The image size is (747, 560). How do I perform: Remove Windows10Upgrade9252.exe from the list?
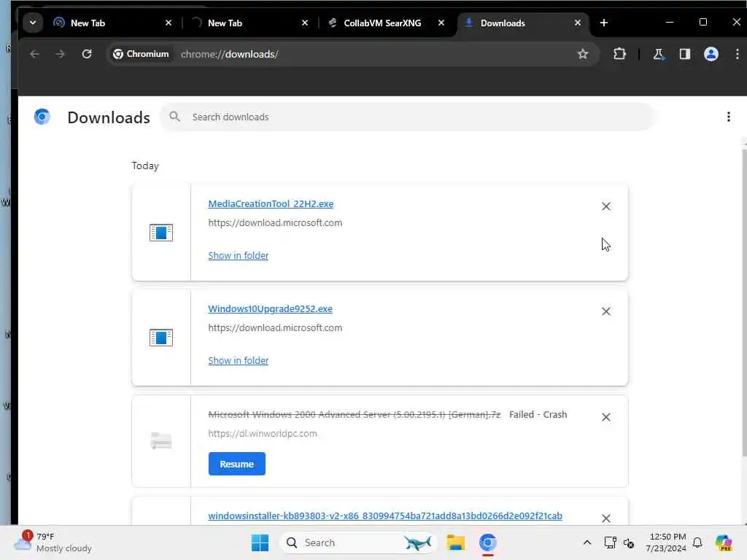point(606,311)
